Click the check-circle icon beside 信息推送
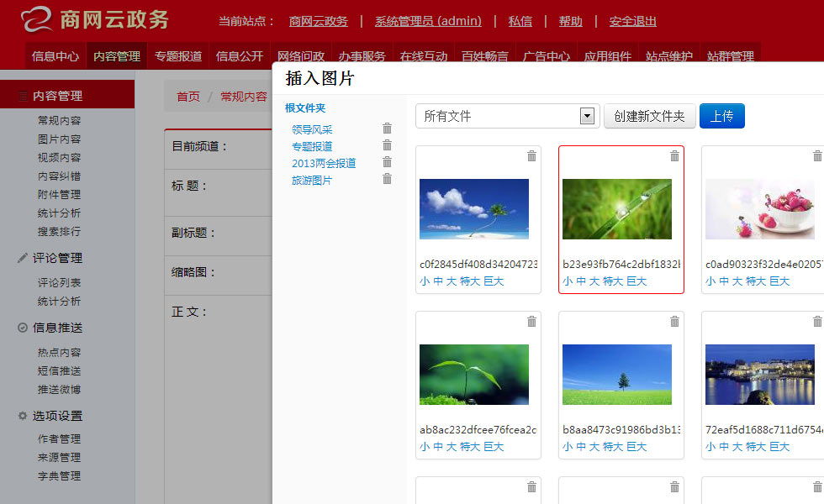This screenshot has width=824, height=504. pyautogui.click(x=23, y=328)
